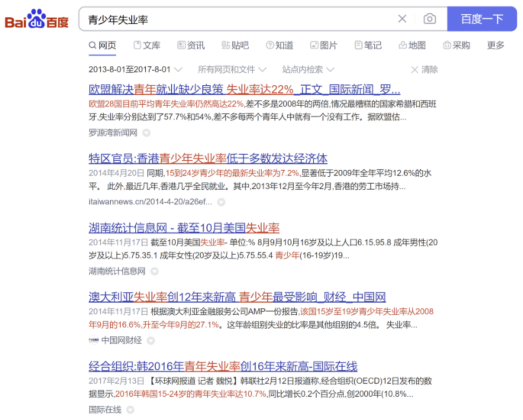
Task: Open result 澳大利亚失业率创12年来新高
Action: (x=237, y=297)
